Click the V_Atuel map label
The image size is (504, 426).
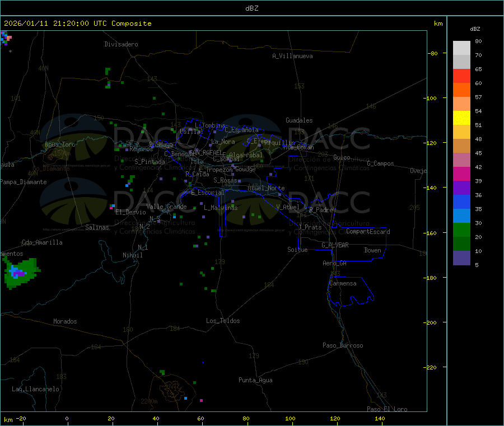click(x=288, y=207)
